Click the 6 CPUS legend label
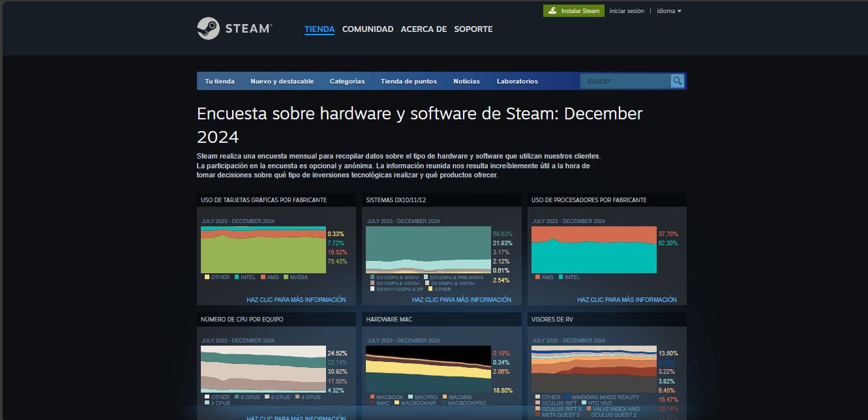 (280, 397)
